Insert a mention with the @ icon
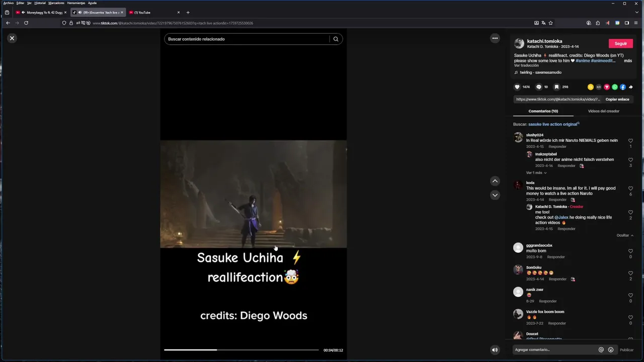Image resolution: width=644 pixels, height=362 pixels. click(x=601, y=350)
